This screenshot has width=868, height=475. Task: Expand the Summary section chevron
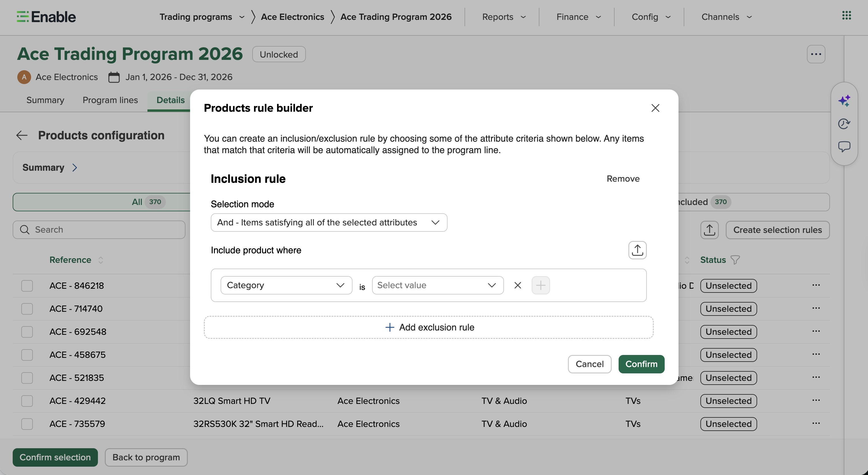click(75, 168)
